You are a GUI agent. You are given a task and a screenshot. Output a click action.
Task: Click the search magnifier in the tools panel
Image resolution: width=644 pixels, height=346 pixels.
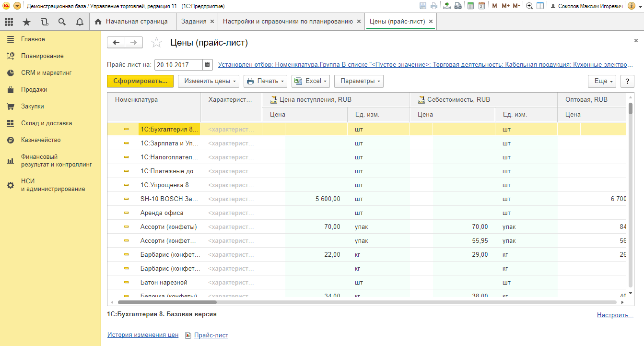point(62,22)
